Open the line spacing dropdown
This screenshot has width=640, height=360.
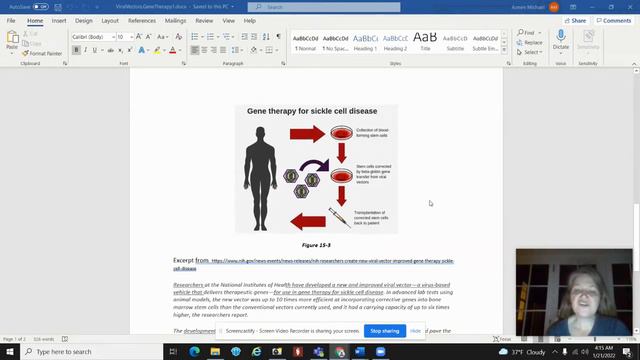point(237,50)
